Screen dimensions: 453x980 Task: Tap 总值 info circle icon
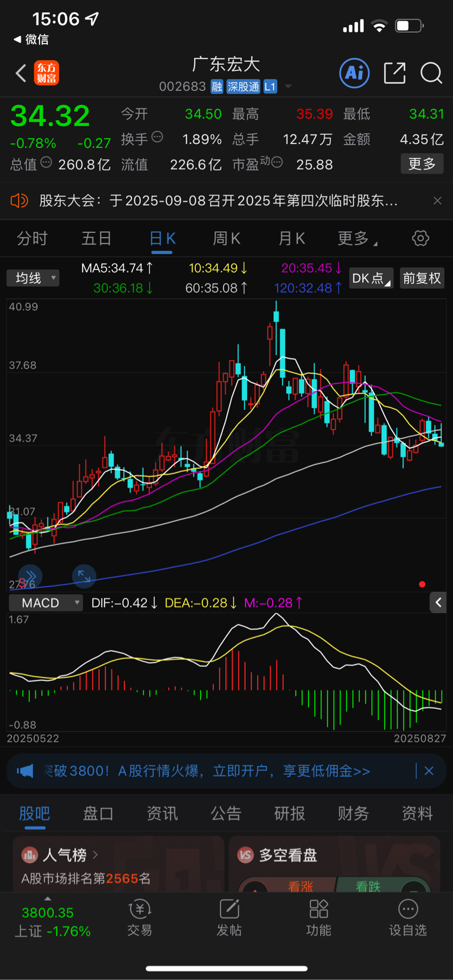tap(46, 162)
